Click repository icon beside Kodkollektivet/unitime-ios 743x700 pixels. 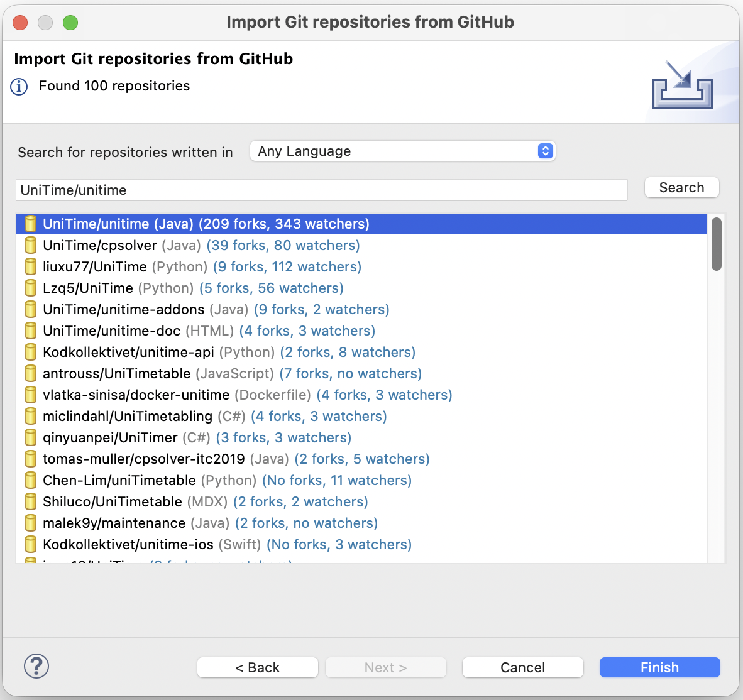pos(31,544)
